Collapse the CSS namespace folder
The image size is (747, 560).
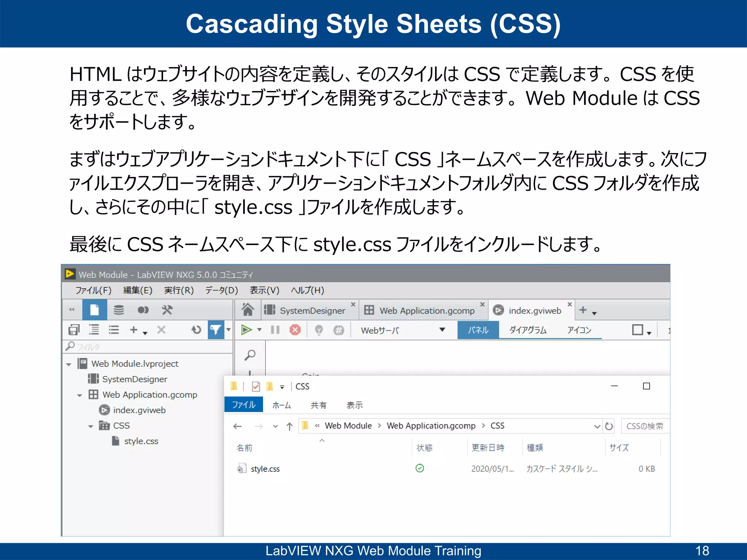[90, 426]
